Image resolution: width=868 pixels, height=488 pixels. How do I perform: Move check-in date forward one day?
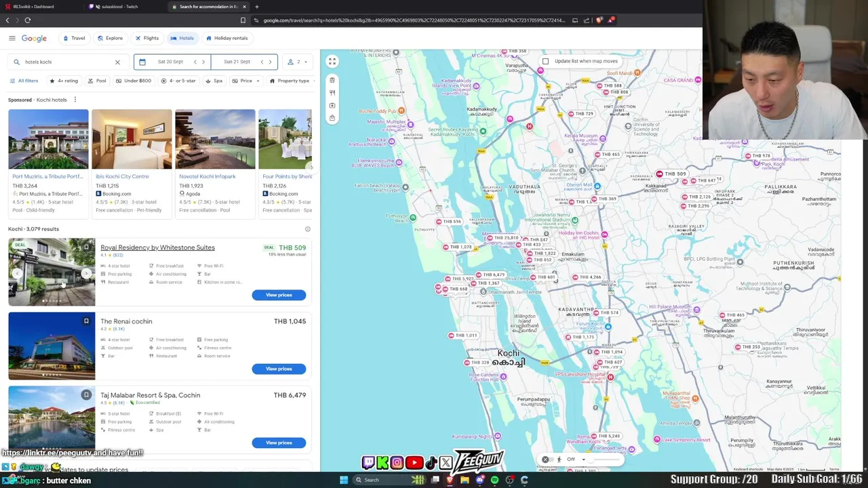[x=203, y=62]
